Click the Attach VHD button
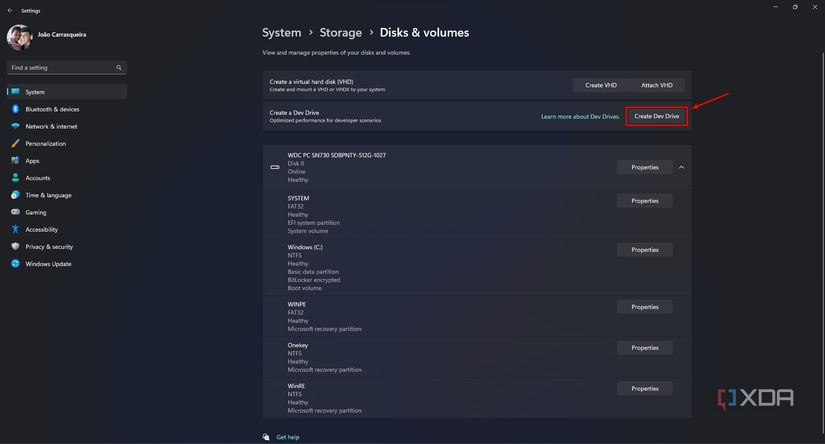This screenshot has height=444, width=825. coord(657,85)
